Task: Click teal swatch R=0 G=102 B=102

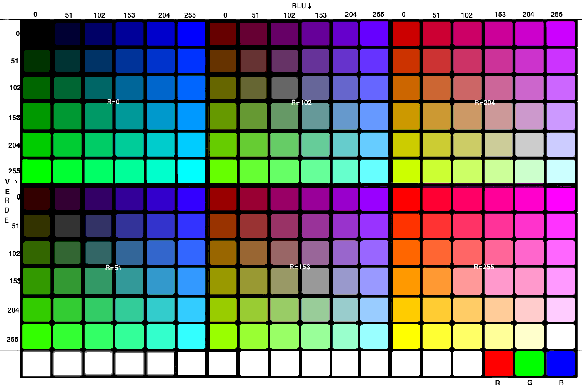Action: coord(98,88)
